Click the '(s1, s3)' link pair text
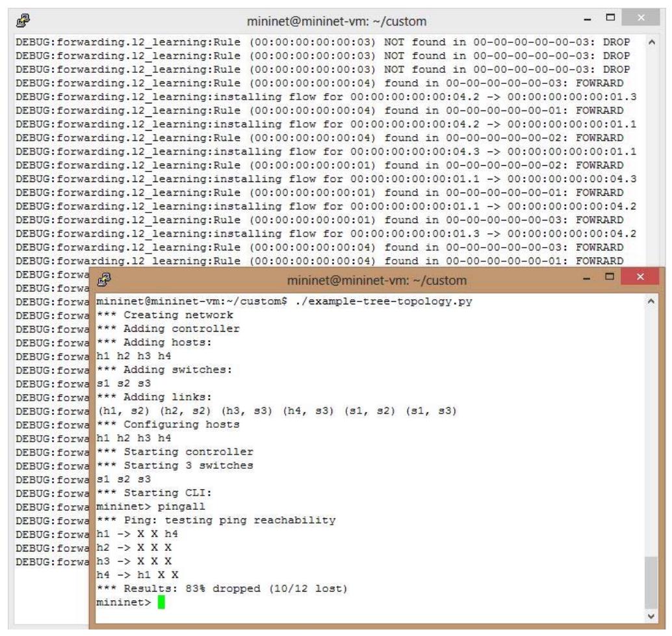The image size is (672, 636). pos(431,411)
